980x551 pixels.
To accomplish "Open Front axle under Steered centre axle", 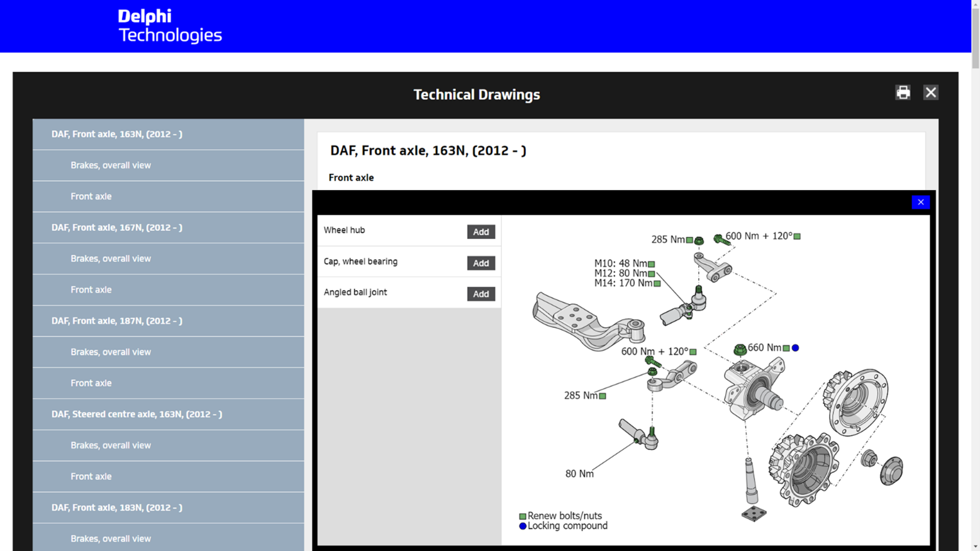I will coord(91,477).
